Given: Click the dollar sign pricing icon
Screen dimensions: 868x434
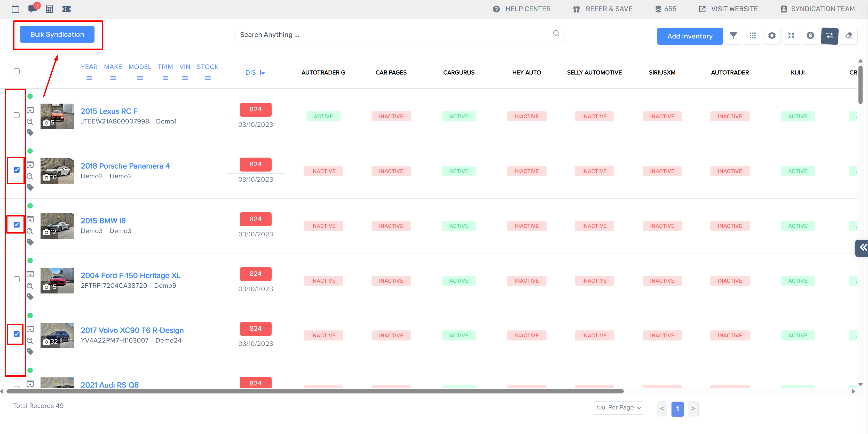Looking at the screenshot, I should [810, 35].
